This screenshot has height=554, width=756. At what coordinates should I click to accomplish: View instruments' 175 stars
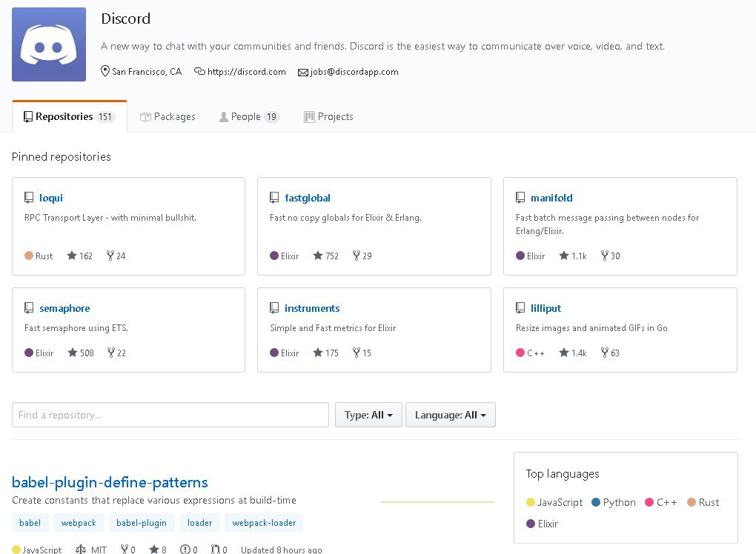[x=326, y=353]
